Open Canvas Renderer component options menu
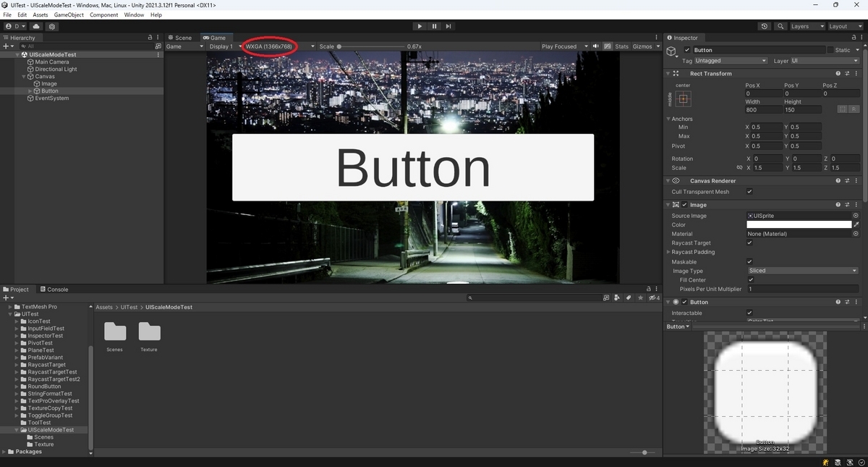 (856, 180)
